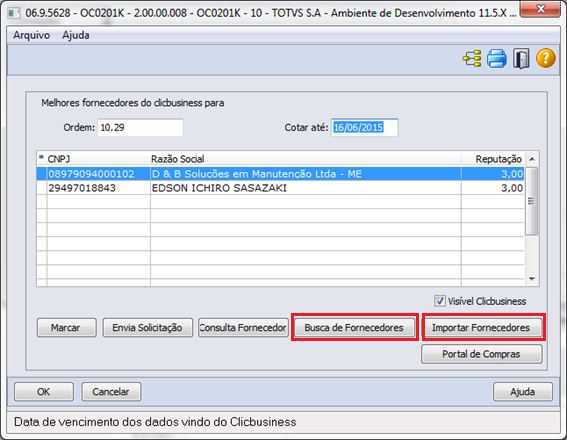Click the bottom-right Ajuda button
Image resolution: width=567 pixels, height=440 pixels.
pos(523,392)
